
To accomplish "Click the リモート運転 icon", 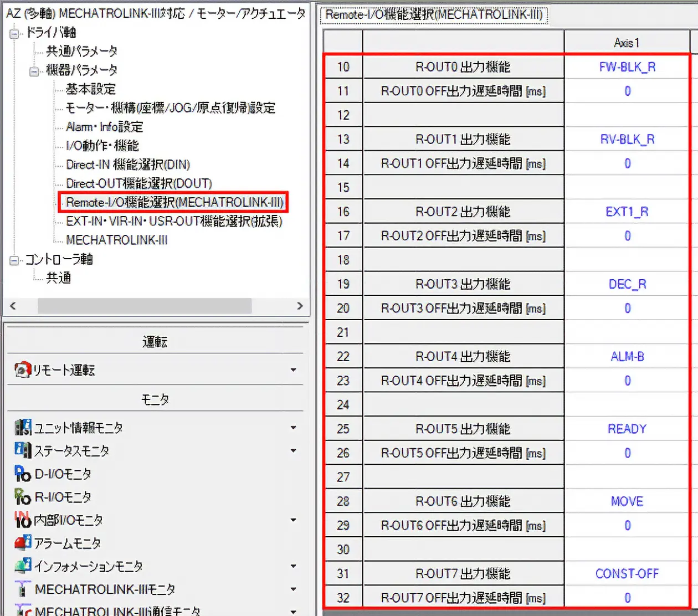I will 22,370.
